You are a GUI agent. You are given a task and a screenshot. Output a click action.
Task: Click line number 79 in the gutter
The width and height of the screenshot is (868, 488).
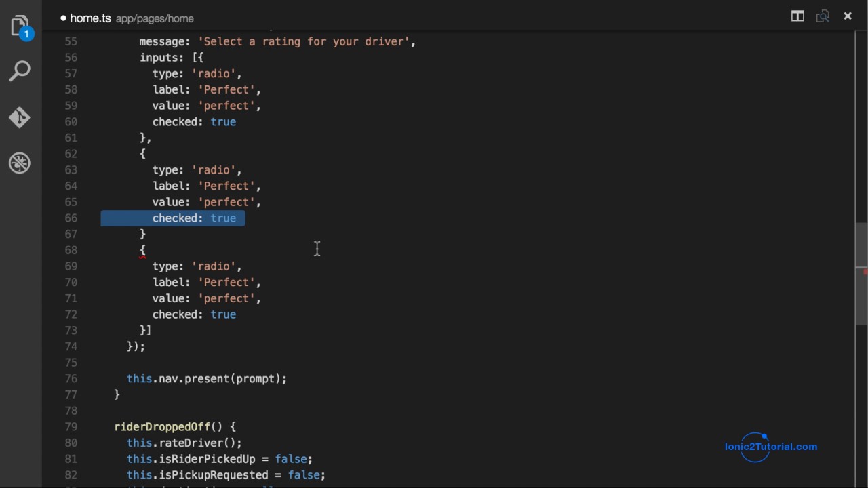(x=71, y=427)
